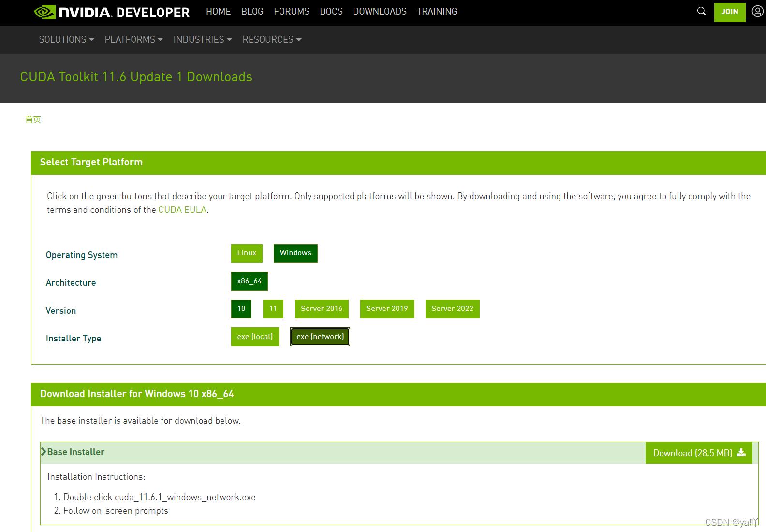Click the CUDA Toolkit 11.6 Update 1 Downloads title
766x532 pixels.
[x=136, y=77]
